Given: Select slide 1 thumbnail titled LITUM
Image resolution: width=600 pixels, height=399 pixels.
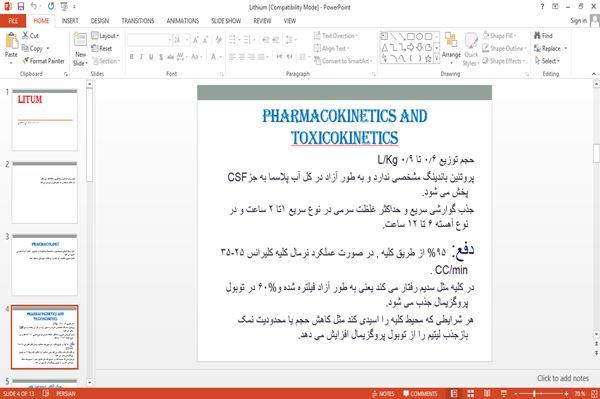Looking at the screenshot, I should [x=44, y=120].
